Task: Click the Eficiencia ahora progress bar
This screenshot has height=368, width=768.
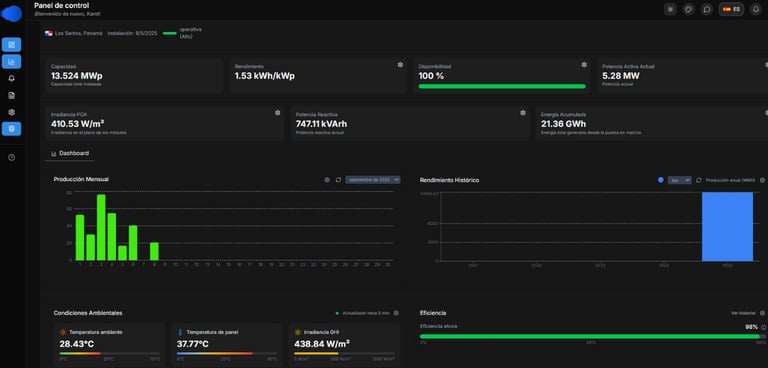Action: click(593, 337)
